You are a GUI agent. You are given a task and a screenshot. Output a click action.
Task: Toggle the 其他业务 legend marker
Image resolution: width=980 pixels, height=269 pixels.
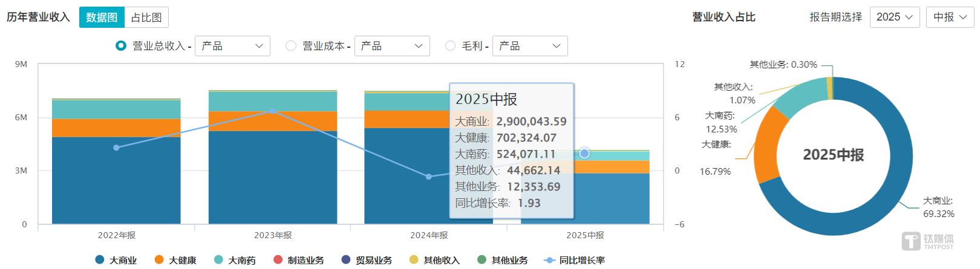482,260
